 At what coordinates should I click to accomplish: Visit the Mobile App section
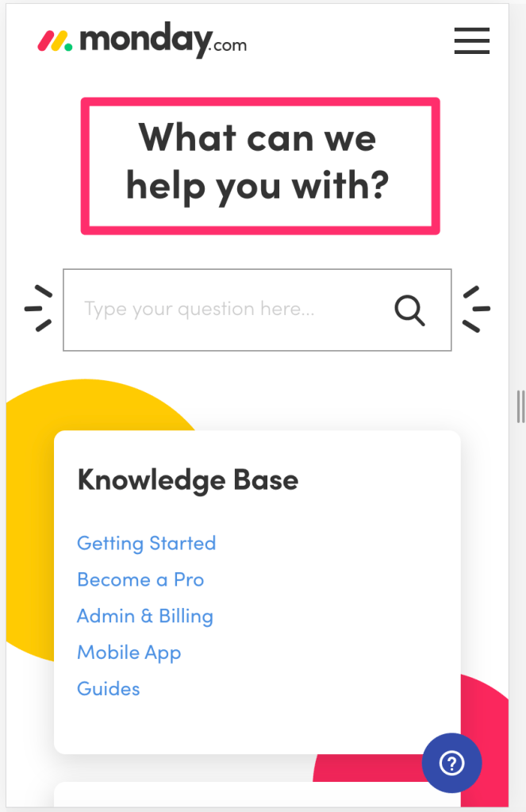coord(129,653)
